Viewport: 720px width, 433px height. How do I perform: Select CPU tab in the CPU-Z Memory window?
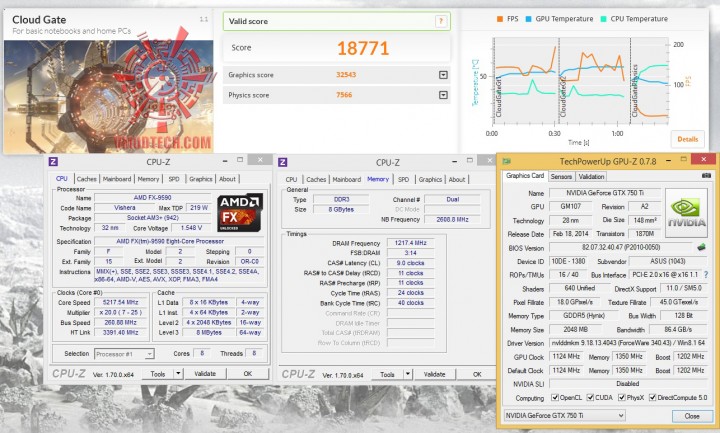pos(292,180)
